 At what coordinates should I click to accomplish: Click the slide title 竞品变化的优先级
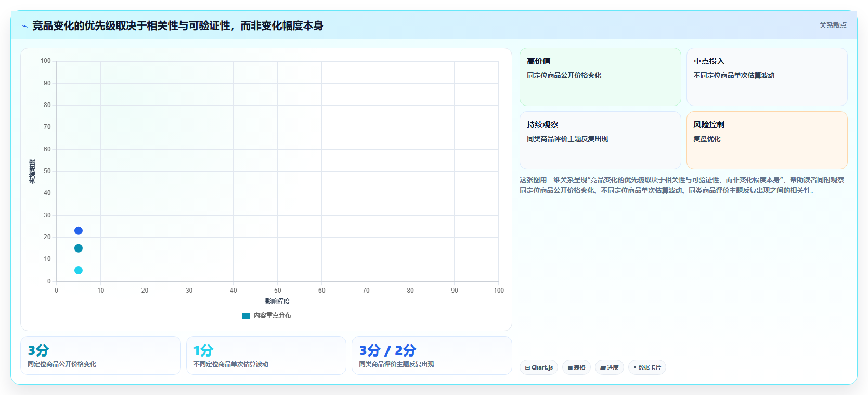178,25
